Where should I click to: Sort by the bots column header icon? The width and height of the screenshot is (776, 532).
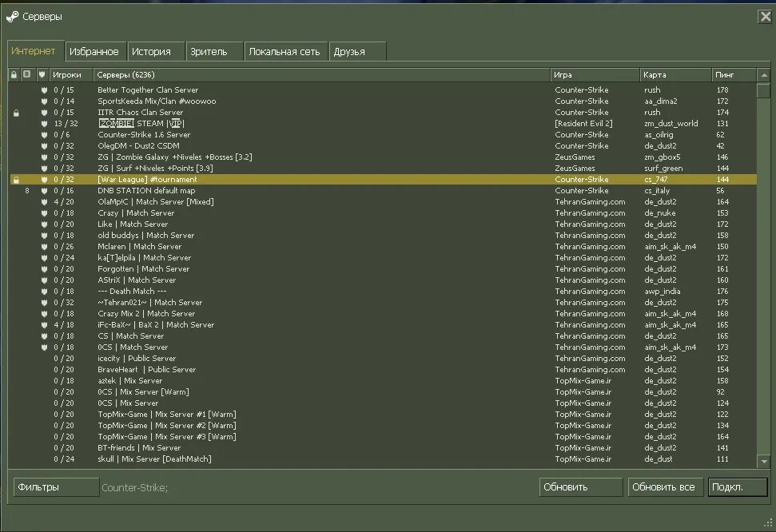[x=26, y=74]
